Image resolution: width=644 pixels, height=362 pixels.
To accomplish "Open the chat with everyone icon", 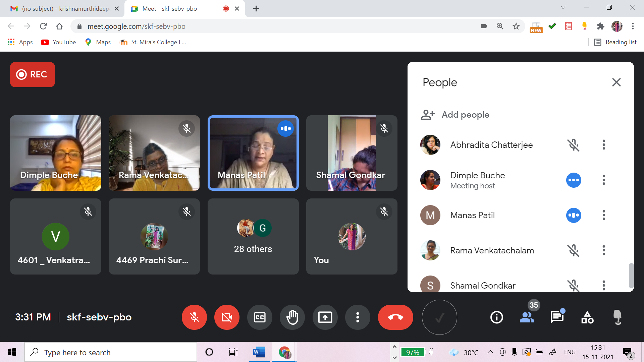I will [x=557, y=317].
